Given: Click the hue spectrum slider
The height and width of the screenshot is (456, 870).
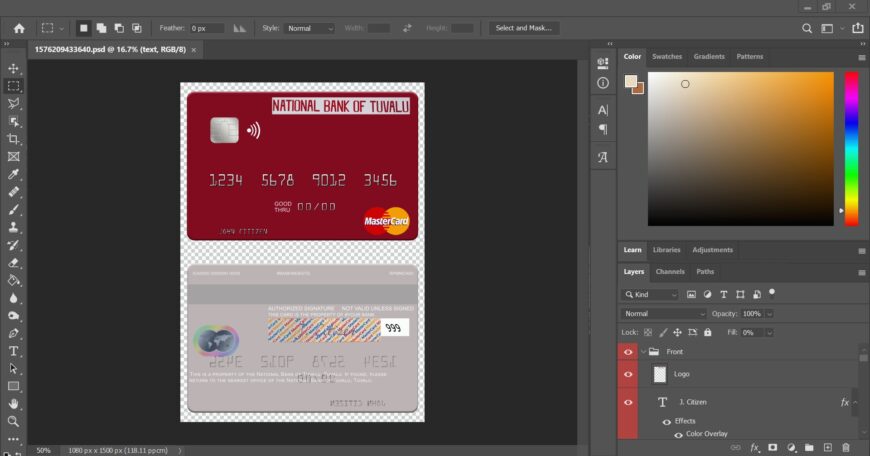Looking at the screenshot, I should [x=851, y=149].
